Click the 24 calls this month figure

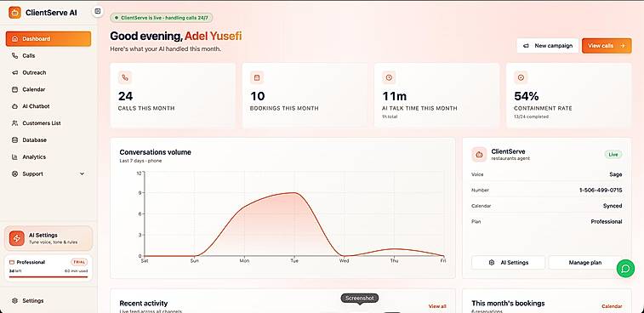pyautogui.click(x=126, y=96)
